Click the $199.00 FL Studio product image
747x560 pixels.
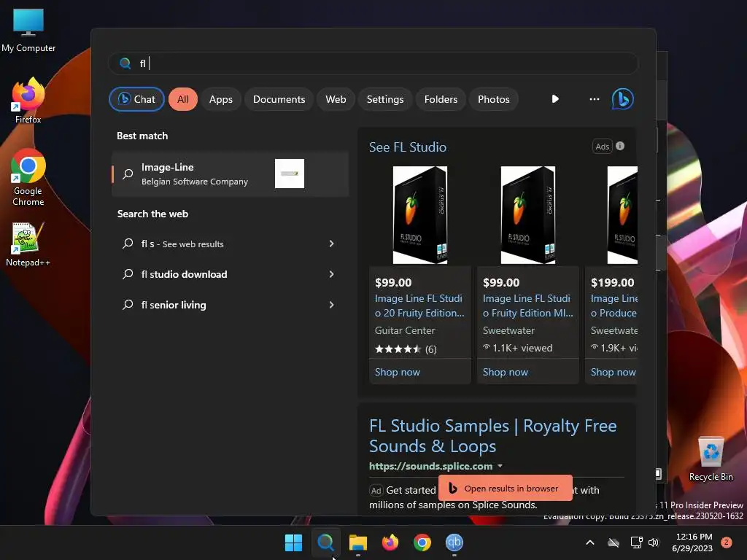pos(622,215)
